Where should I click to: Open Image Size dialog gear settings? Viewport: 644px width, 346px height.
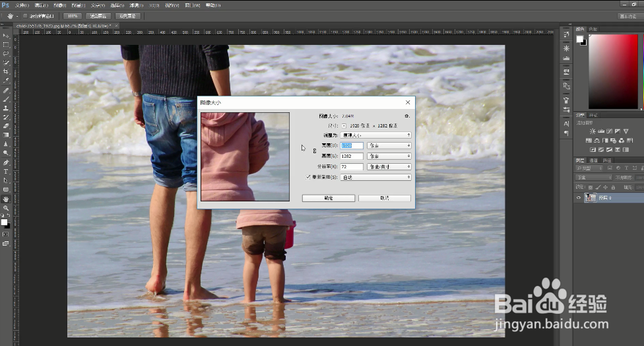(407, 116)
